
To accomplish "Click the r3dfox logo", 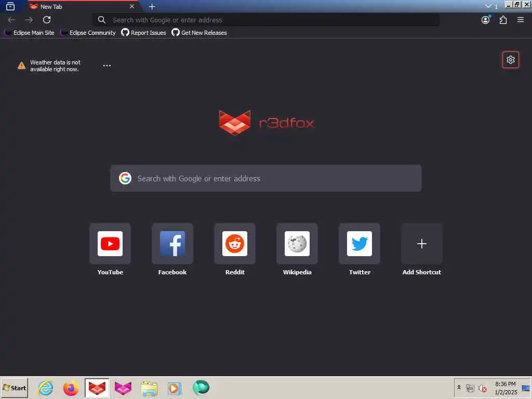I will point(267,123).
